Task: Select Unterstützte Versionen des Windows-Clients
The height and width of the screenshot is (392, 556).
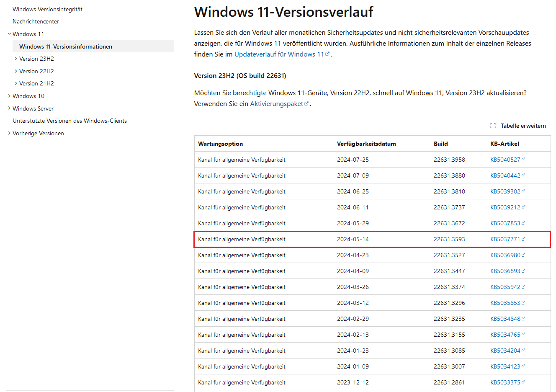Action: pos(69,121)
